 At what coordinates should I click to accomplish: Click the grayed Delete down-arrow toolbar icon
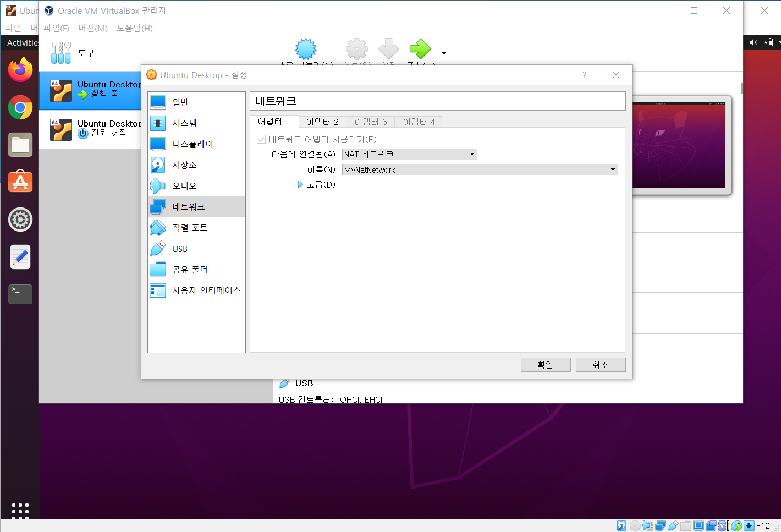388,49
